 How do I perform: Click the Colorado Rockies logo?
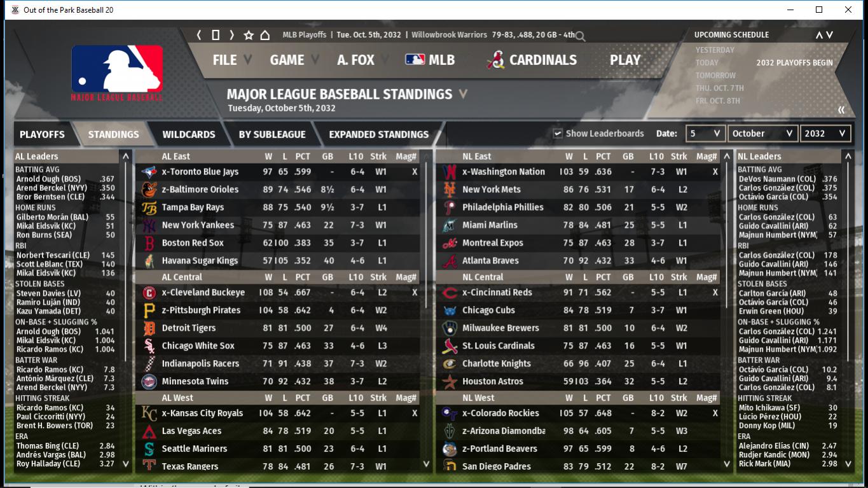pyautogui.click(x=450, y=414)
